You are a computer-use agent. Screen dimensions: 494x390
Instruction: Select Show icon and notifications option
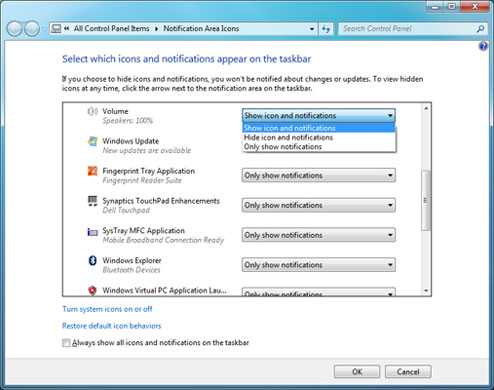319,128
